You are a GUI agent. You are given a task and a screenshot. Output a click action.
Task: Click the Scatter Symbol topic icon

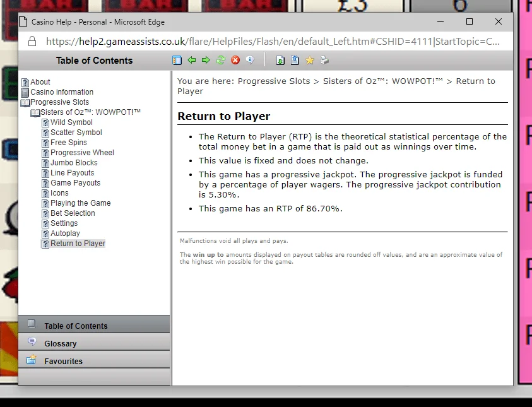click(x=45, y=133)
